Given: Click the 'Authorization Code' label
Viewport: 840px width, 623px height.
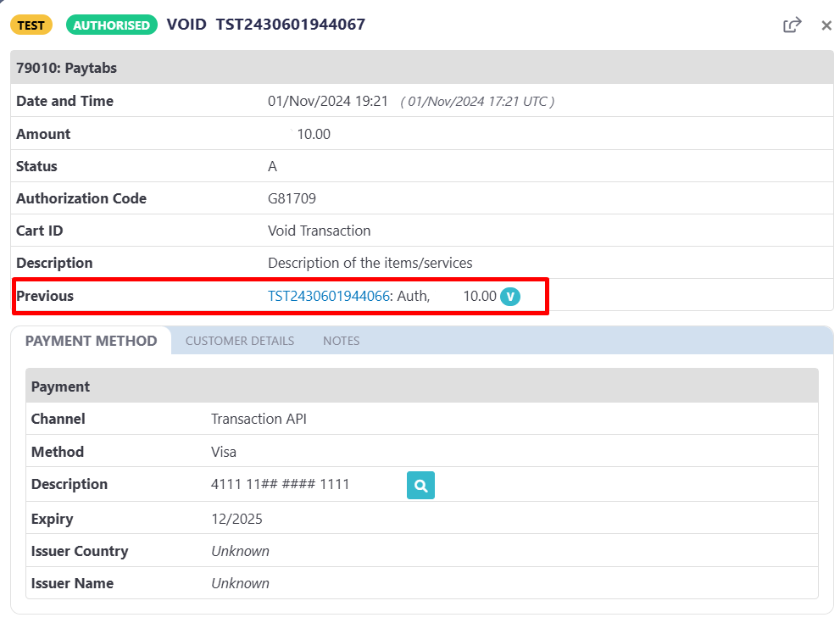Looking at the screenshot, I should coord(81,198).
